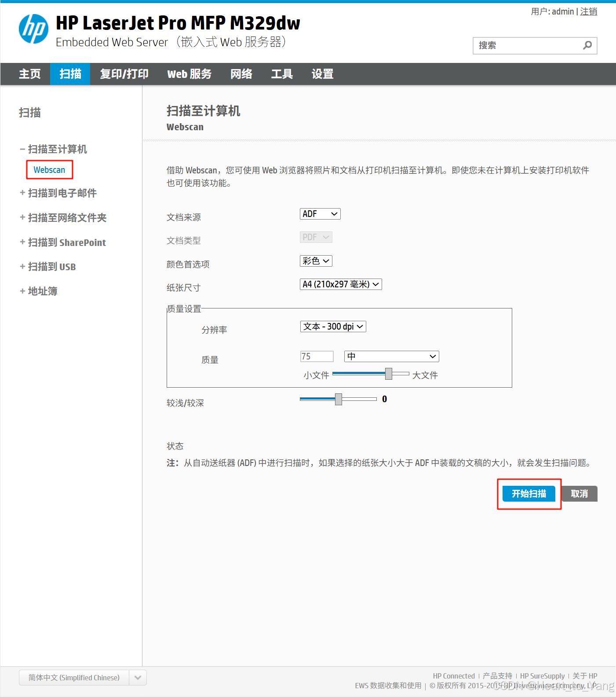Click the 注销 logout link
Screen dimensions: 616x697
pyautogui.click(x=588, y=11)
